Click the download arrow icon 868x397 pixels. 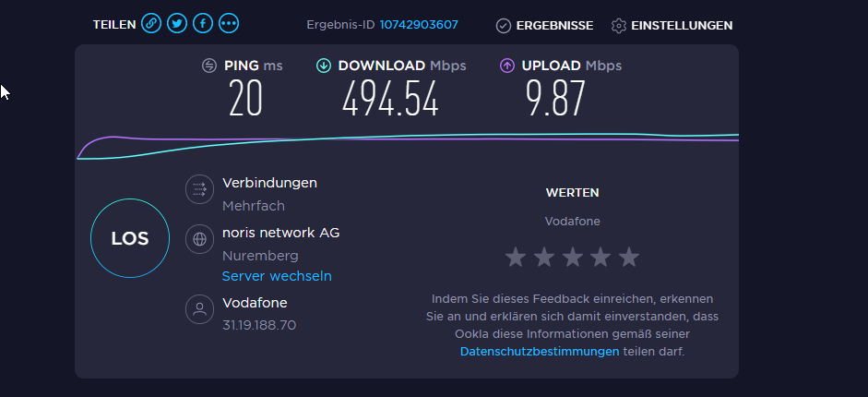[323, 66]
